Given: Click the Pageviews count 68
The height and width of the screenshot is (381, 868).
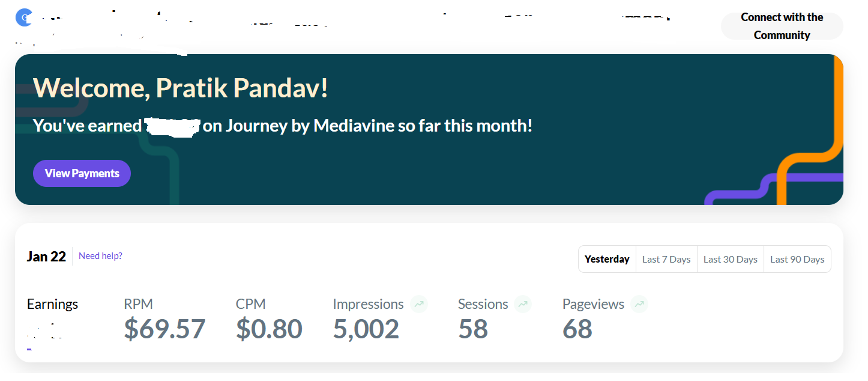Looking at the screenshot, I should tap(577, 329).
